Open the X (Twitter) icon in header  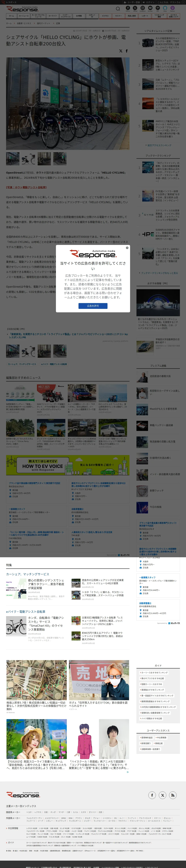pos(135,8)
